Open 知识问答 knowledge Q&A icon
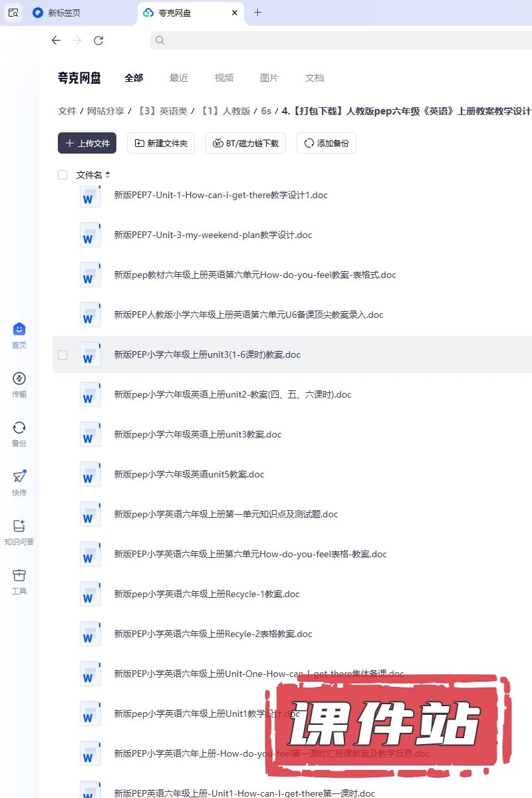 (x=19, y=527)
